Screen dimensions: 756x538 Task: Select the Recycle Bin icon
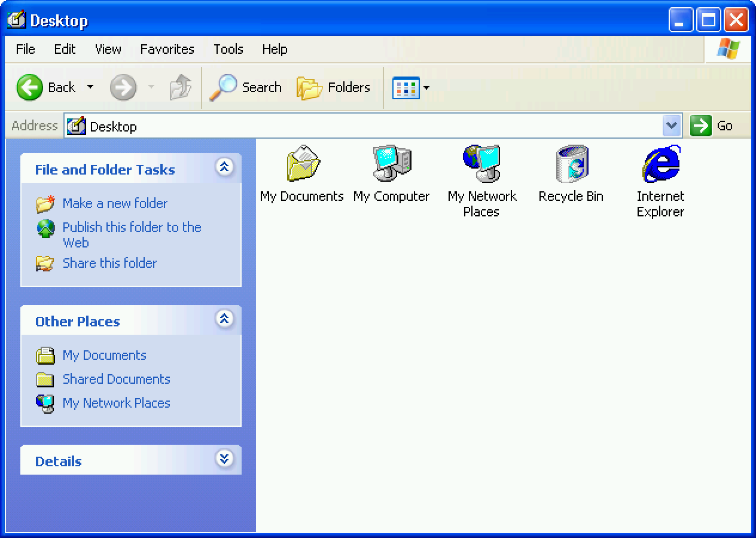click(572, 164)
